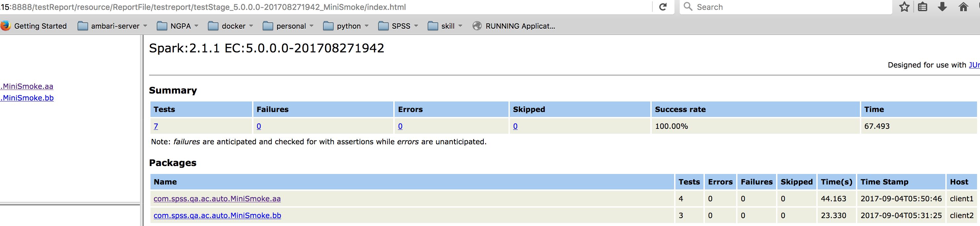Screen dimensions: 980x226
Task: Expand the skill folder dropdown arrow
Action: (460, 26)
